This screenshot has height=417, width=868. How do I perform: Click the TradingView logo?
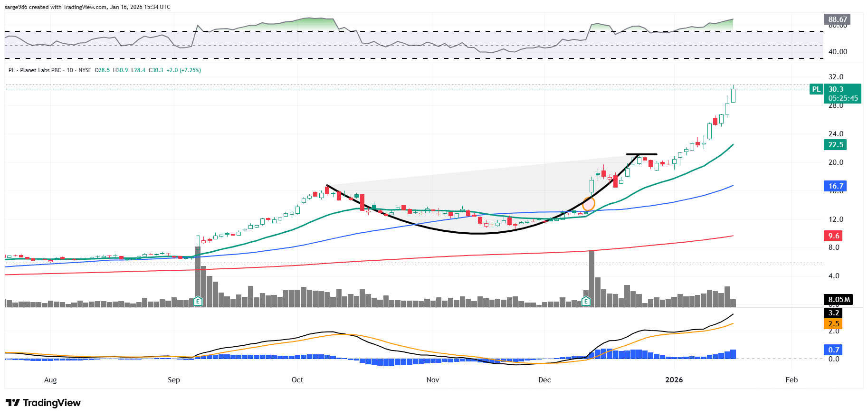(x=44, y=403)
